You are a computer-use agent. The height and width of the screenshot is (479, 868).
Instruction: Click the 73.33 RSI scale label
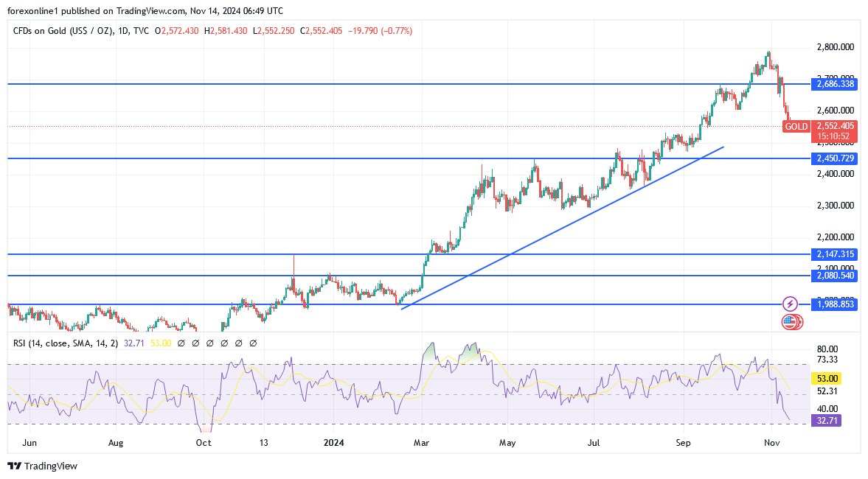coord(827,360)
